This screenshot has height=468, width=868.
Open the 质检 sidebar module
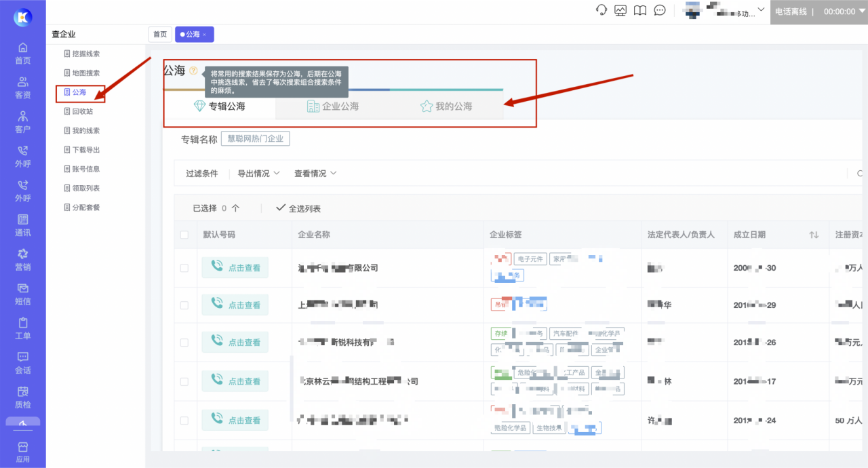(23, 397)
